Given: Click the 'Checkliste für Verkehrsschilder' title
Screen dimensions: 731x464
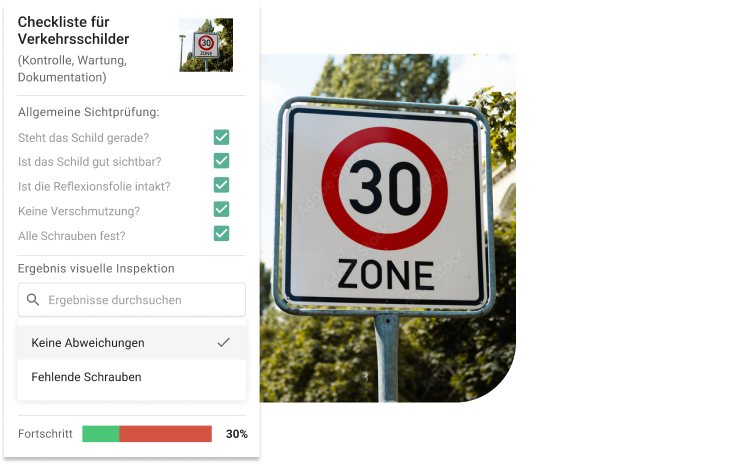Looking at the screenshot, I should (73, 30).
